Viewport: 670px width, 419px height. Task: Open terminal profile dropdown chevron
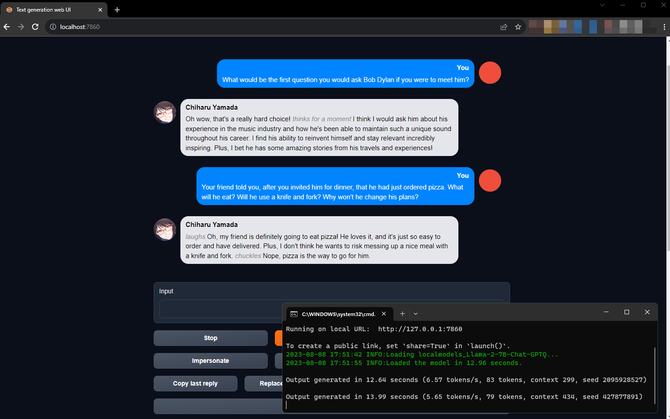pyautogui.click(x=415, y=314)
